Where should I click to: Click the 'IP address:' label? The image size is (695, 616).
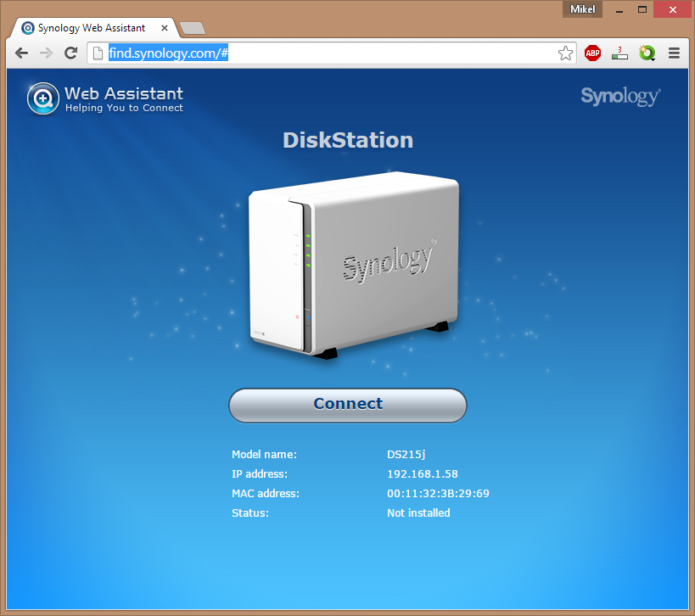pyautogui.click(x=260, y=473)
